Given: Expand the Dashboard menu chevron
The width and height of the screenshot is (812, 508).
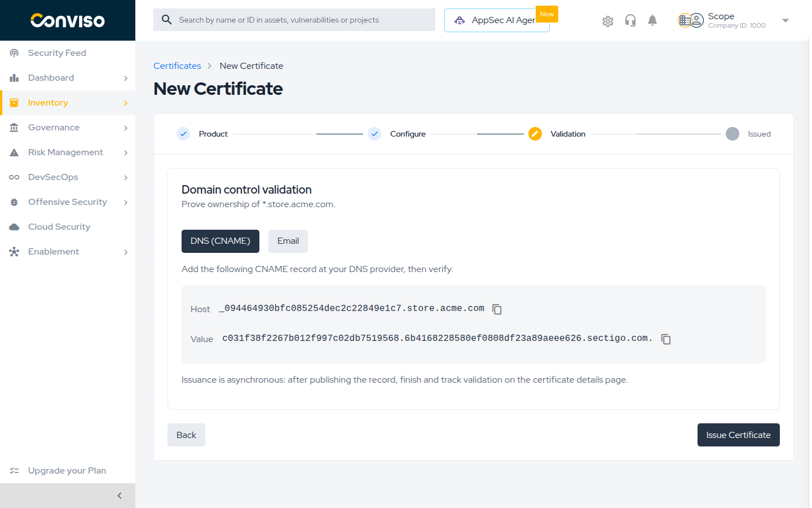Looking at the screenshot, I should coord(126,78).
